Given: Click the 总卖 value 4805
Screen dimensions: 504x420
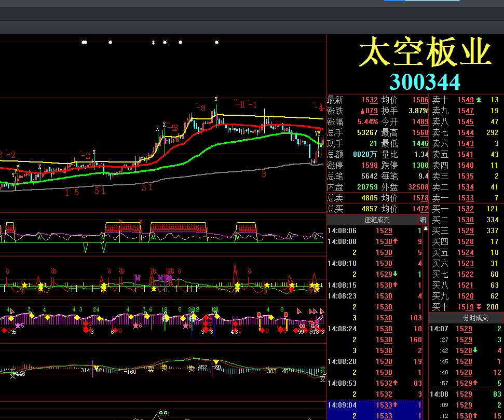Looking at the screenshot, I should 370,198.
